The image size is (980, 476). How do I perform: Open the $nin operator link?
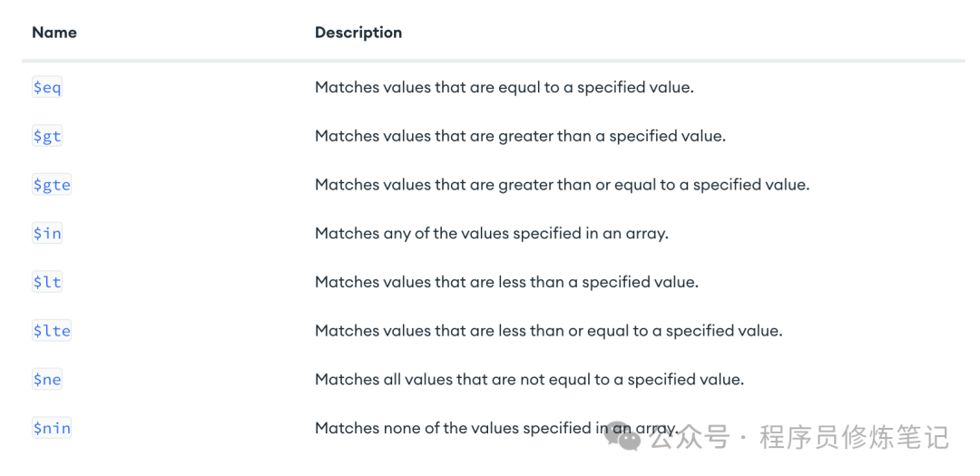(x=52, y=428)
